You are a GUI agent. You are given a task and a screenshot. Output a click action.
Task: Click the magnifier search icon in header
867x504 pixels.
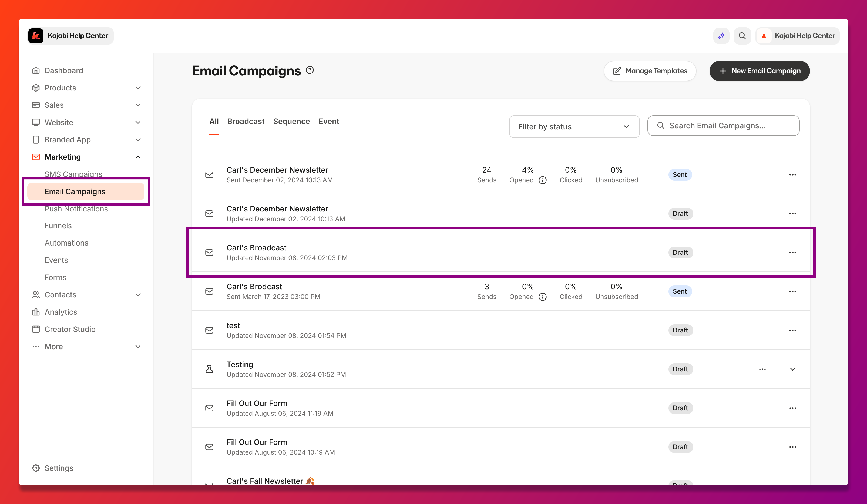point(742,36)
